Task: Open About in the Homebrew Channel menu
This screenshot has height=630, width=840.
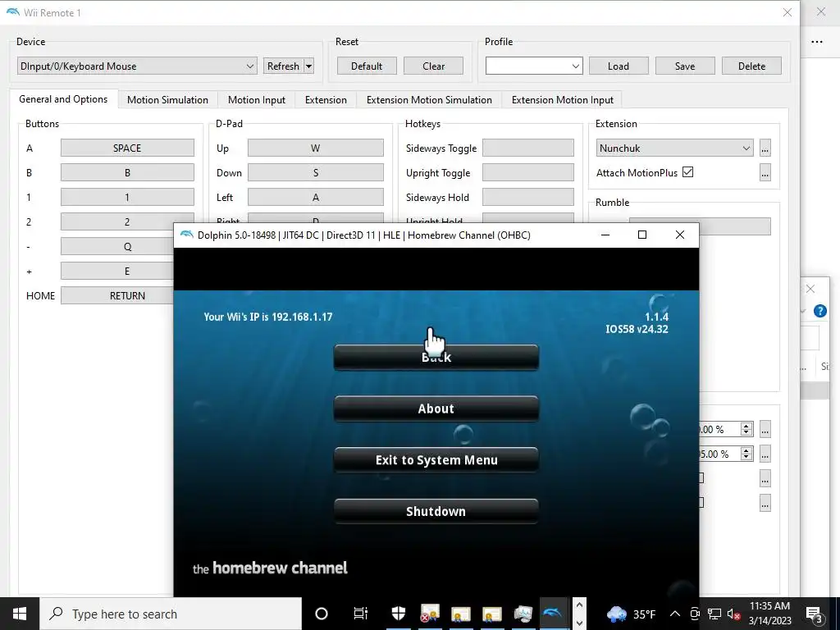Action: 436,409
